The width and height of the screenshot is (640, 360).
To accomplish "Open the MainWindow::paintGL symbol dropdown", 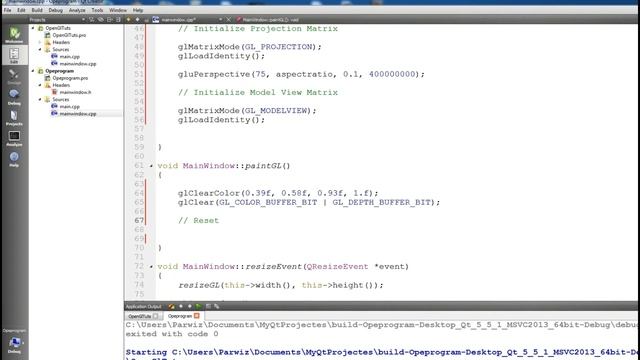I will click(270, 20).
